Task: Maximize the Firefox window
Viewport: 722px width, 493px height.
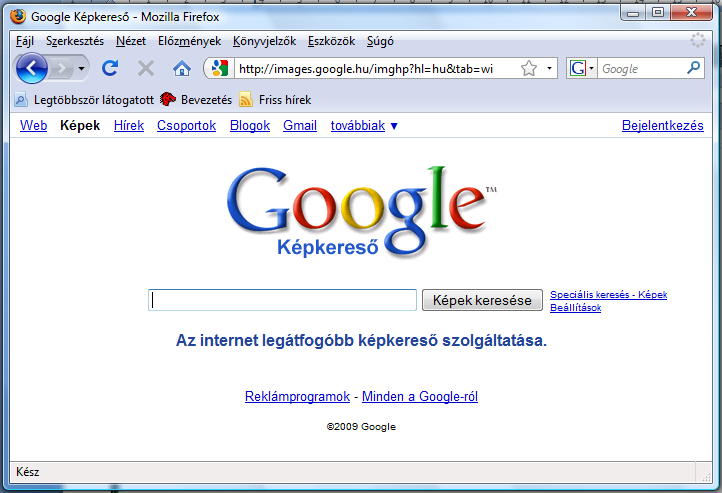Action: [x=658, y=12]
